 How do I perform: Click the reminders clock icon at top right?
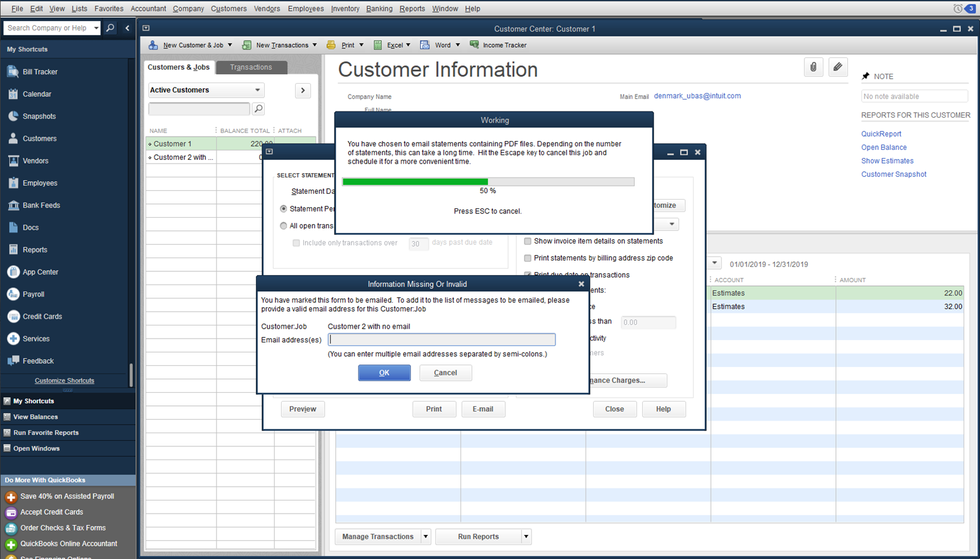click(x=957, y=8)
